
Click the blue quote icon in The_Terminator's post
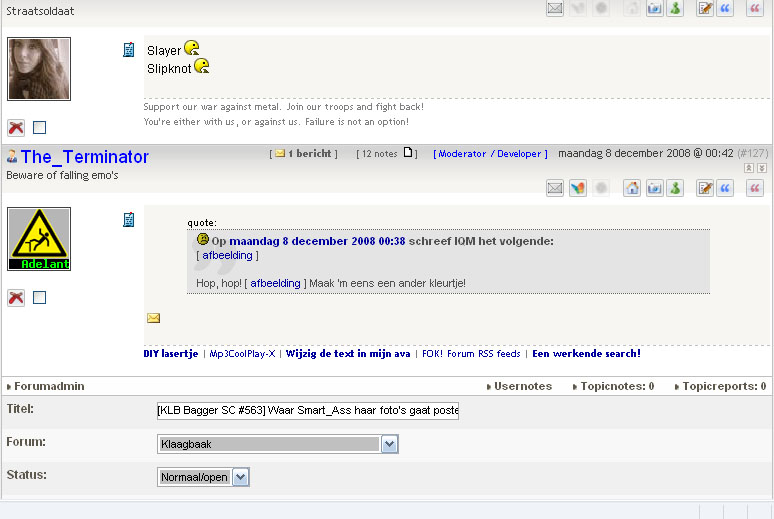coord(725,188)
